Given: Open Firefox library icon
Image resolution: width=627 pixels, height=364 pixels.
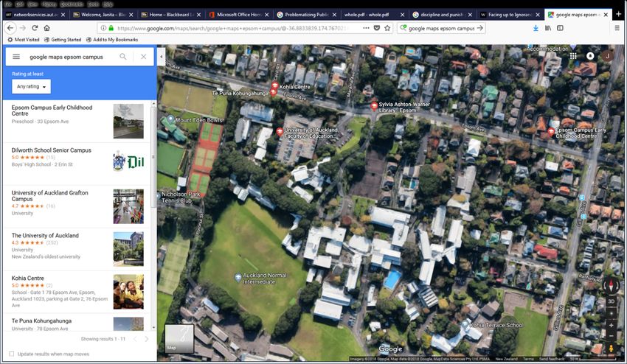Looking at the screenshot, I should coord(548,28).
